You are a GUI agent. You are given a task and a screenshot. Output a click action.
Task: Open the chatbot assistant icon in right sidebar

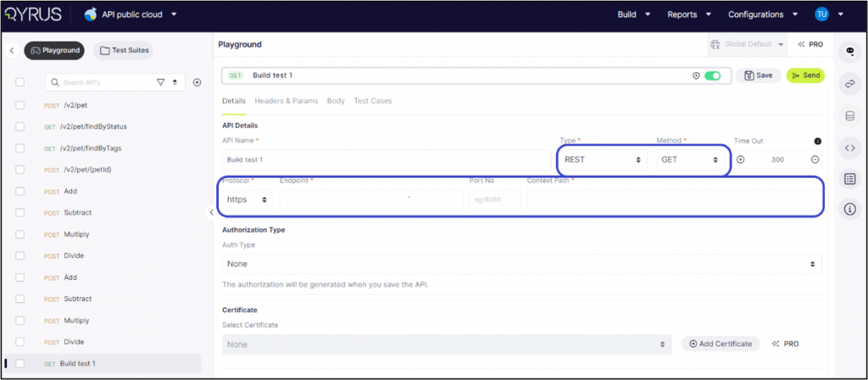pos(849,52)
